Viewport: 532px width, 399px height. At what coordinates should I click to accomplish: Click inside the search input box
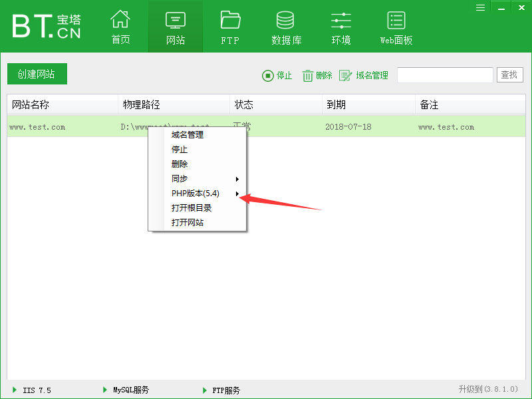point(444,74)
